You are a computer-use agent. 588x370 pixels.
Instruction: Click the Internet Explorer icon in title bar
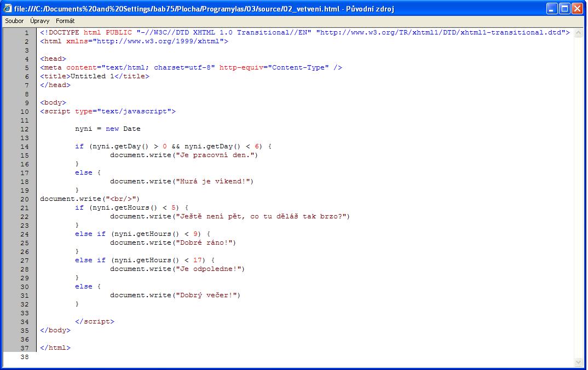pos(8,8)
